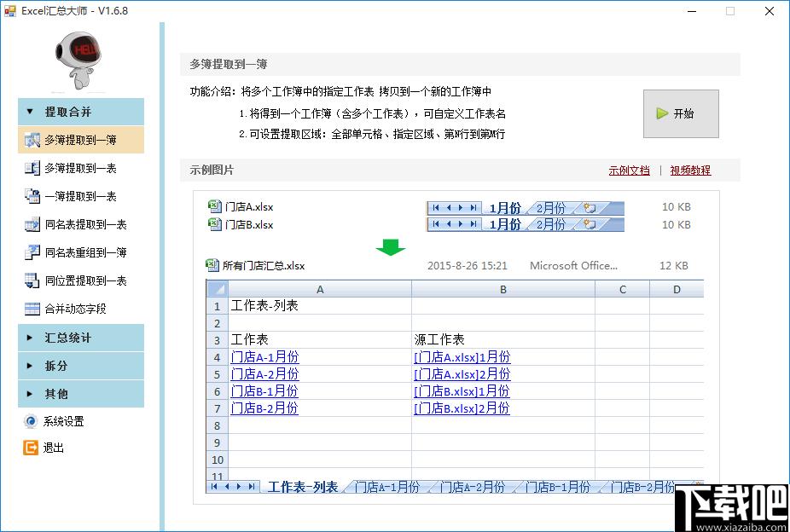Select 同位置提取到一表 menu label
The height and width of the screenshot is (532, 790).
(x=85, y=280)
